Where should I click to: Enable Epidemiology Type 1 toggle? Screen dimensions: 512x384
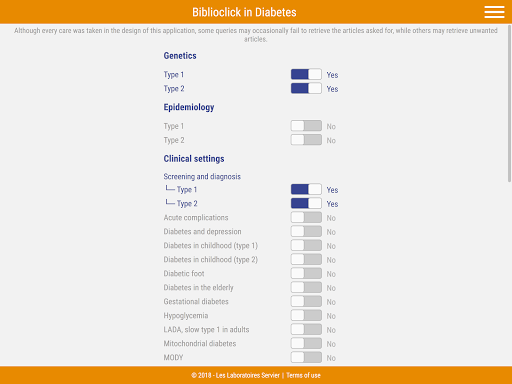tap(306, 126)
